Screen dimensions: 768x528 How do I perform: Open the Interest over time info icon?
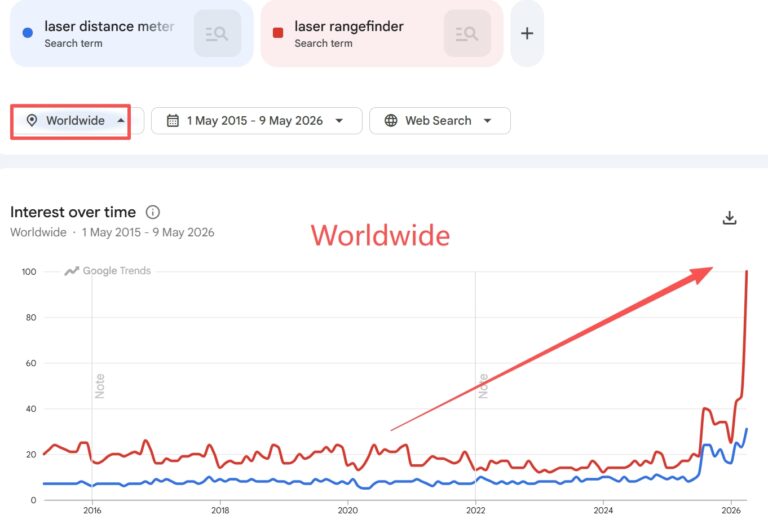[x=153, y=212]
